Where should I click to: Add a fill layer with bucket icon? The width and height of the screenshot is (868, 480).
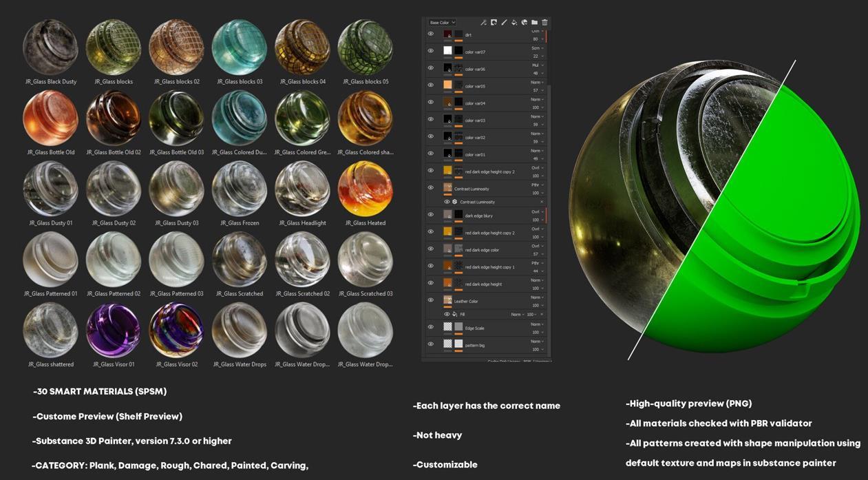click(x=514, y=23)
